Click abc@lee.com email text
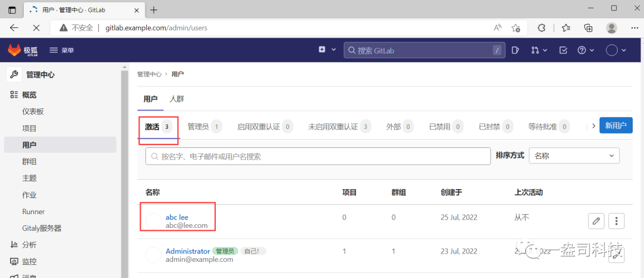The width and height of the screenshot is (644, 278). coord(187,226)
